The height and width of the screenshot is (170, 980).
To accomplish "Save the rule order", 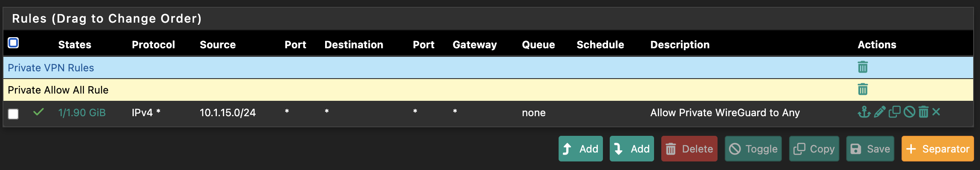I will pos(870,149).
